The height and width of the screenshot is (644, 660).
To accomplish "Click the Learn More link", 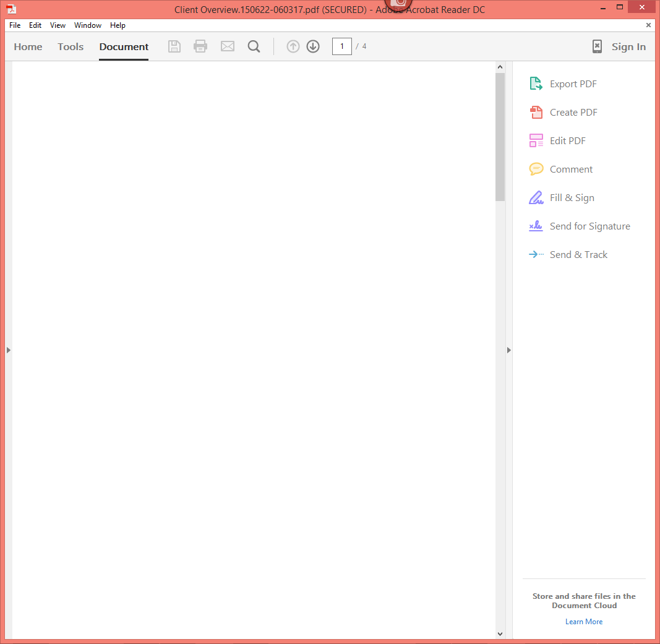I will point(583,621).
